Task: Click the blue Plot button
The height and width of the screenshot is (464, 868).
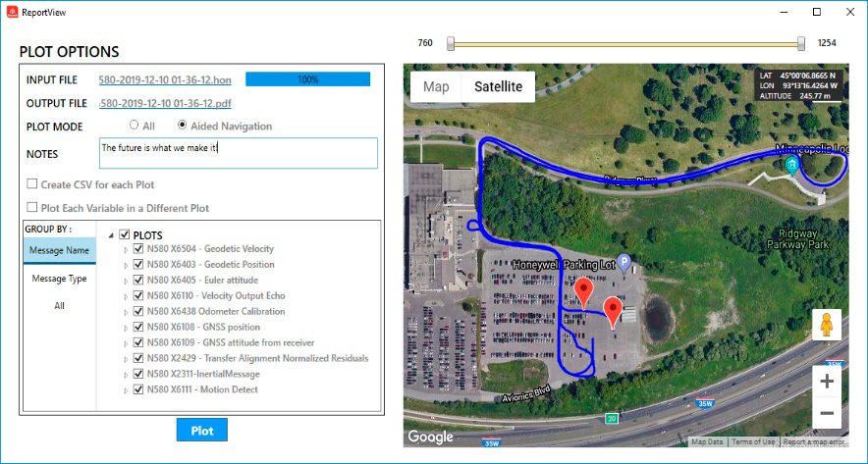Action: (x=202, y=430)
